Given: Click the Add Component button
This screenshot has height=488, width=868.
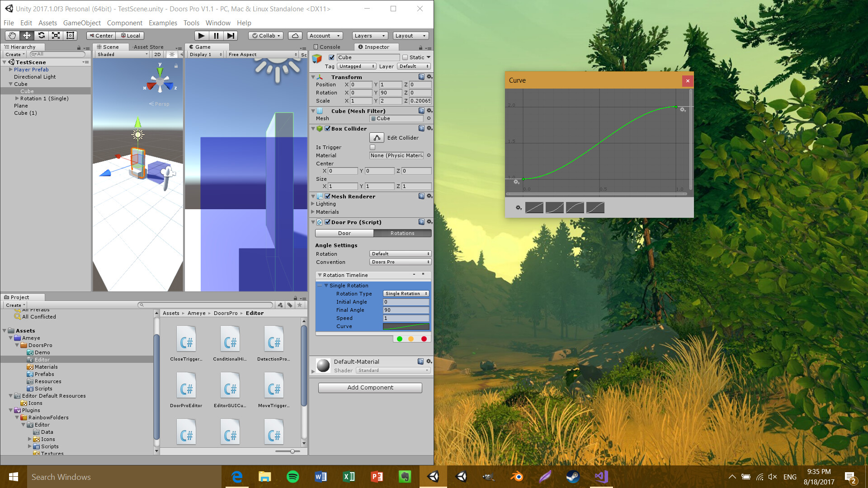Looking at the screenshot, I should click(370, 387).
